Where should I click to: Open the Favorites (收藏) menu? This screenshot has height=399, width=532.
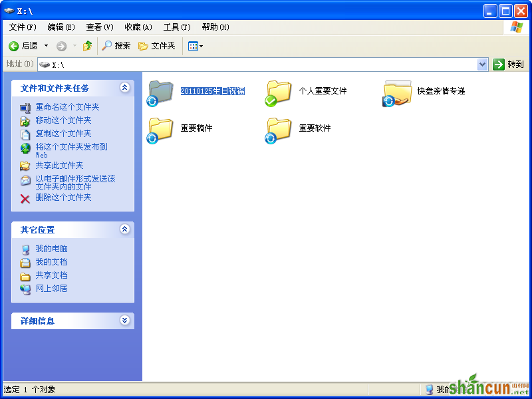point(138,27)
